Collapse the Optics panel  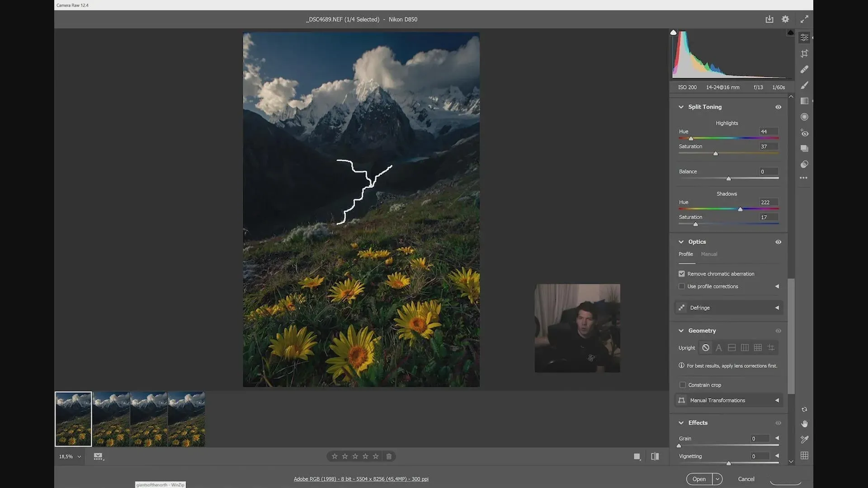coord(681,242)
